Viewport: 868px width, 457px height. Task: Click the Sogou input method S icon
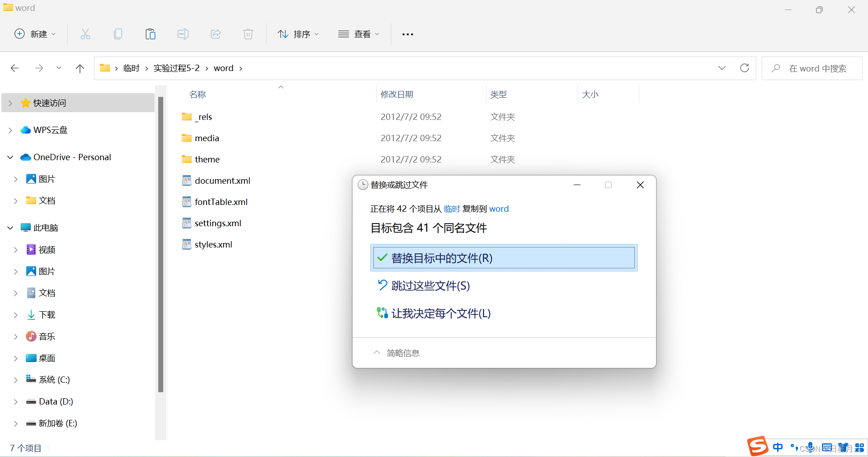(x=757, y=446)
